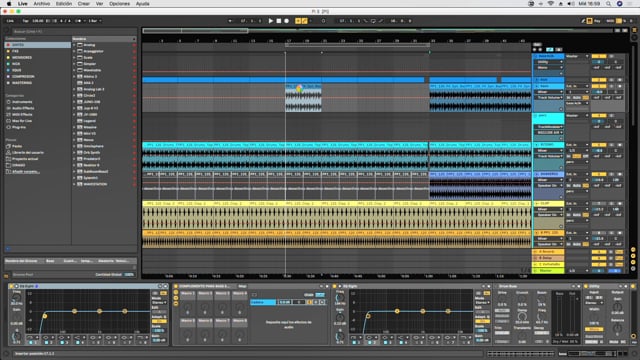This screenshot has height=360, width=640.
Task: Click the Añadir carpeta link
Action: tap(25, 171)
